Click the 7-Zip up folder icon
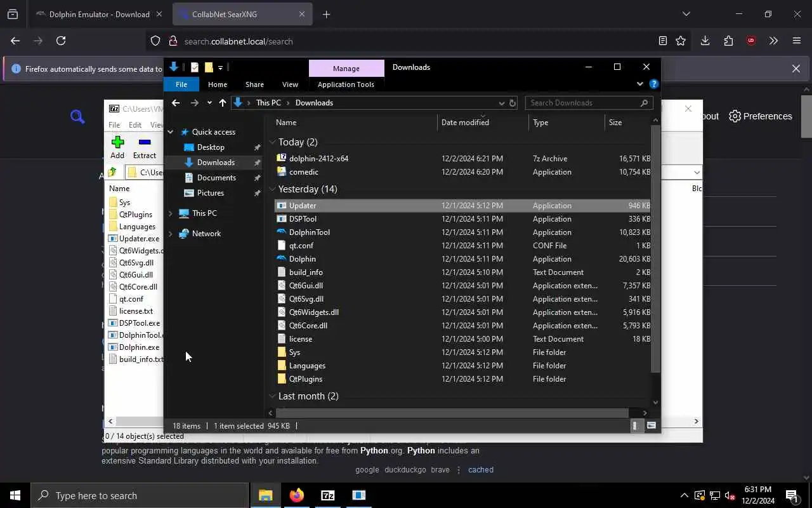812x508 pixels. 113,172
